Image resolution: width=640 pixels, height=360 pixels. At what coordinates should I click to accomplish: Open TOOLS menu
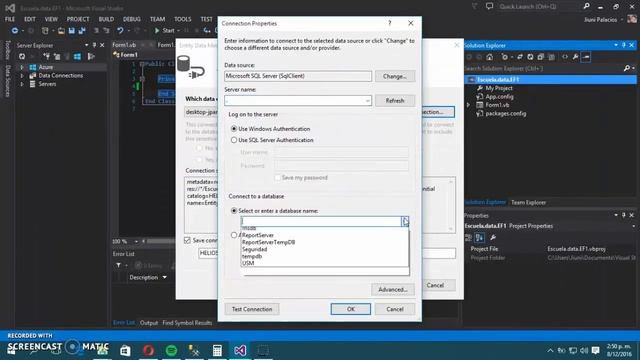(182, 19)
